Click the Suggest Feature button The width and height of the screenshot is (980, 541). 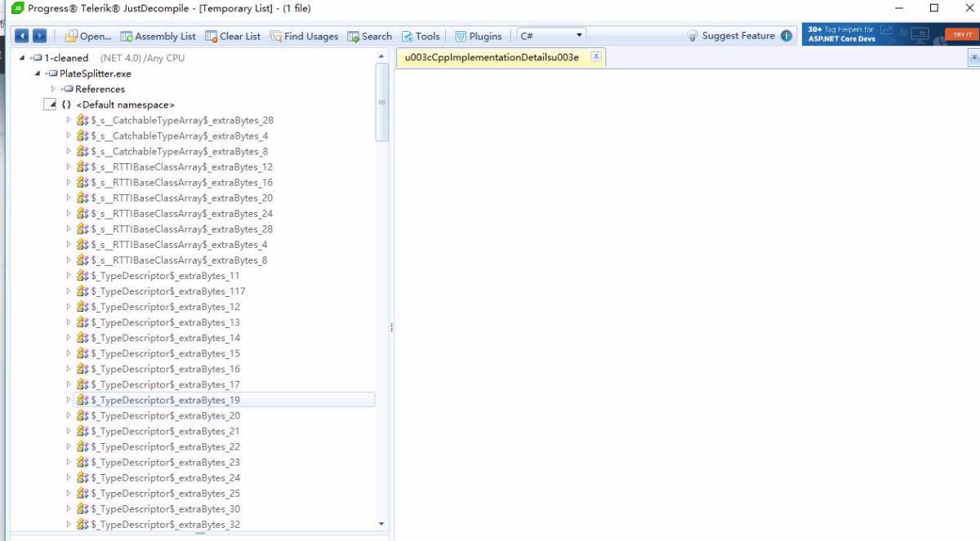(x=731, y=36)
